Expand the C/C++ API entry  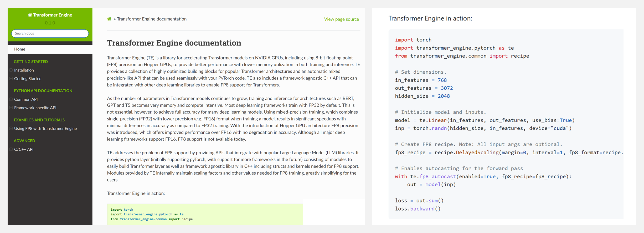(x=11, y=149)
